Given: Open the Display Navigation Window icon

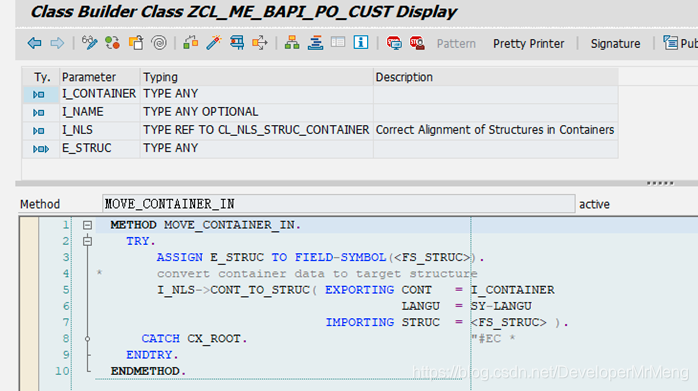Looking at the screenshot, I should click(x=315, y=43).
